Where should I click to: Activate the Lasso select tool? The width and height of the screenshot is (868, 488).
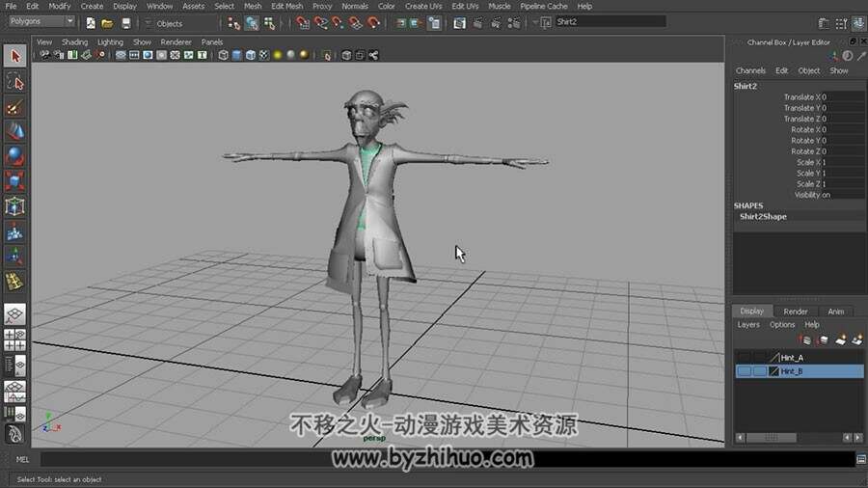pyautogui.click(x=14, y=82)
